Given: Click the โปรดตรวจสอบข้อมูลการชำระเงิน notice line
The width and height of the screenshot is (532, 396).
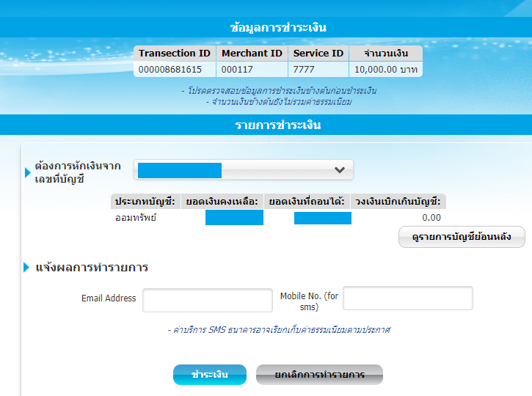Looking at the screenshot, I should (x=279, y=90).
